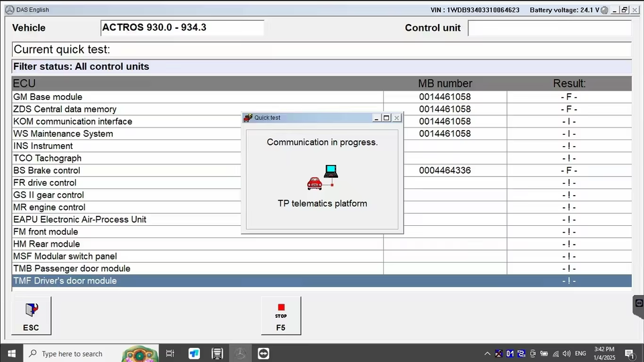
Task: Click the car-laptop communication icon in dialog
Action: [x=323, y=177]
